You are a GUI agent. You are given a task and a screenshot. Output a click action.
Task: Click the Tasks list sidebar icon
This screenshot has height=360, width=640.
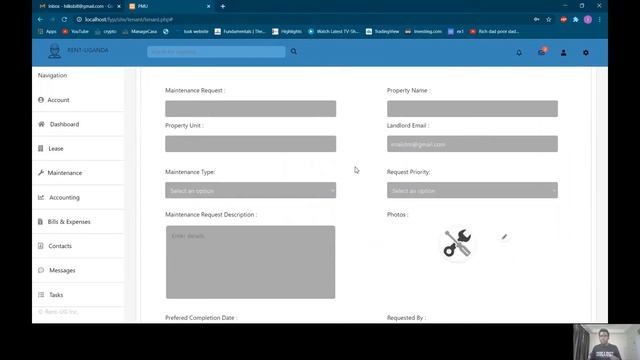click(41, 295)
